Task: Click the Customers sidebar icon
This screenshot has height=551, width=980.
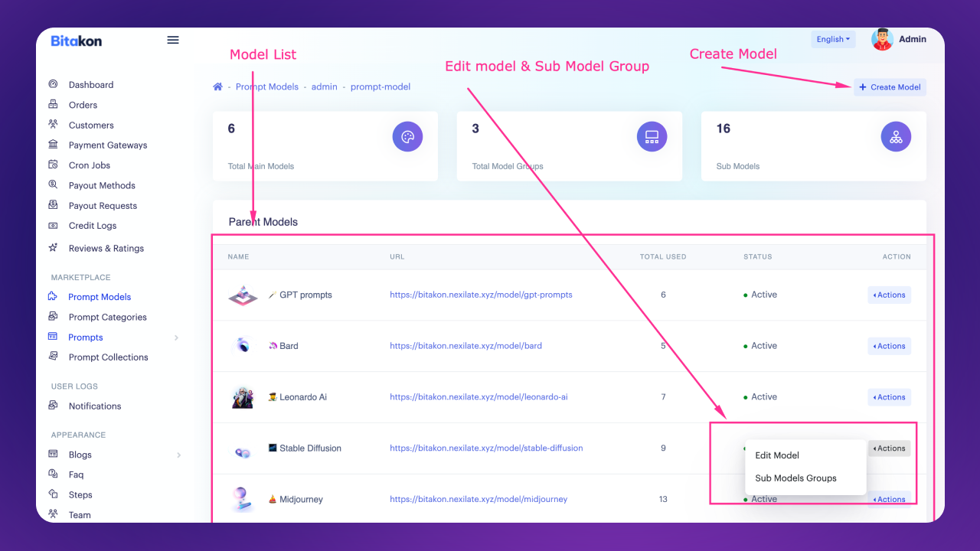Action: [x=53, y=125]
